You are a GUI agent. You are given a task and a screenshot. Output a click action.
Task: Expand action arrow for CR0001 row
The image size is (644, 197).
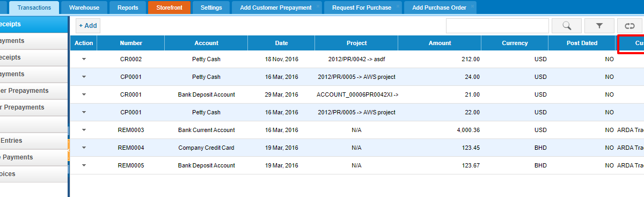point(84,94)
